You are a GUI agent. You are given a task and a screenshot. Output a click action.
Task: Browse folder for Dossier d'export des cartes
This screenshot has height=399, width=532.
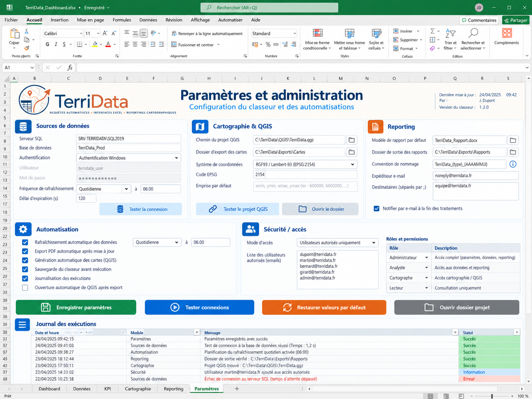pyautogui.click(x=352, y=152)
